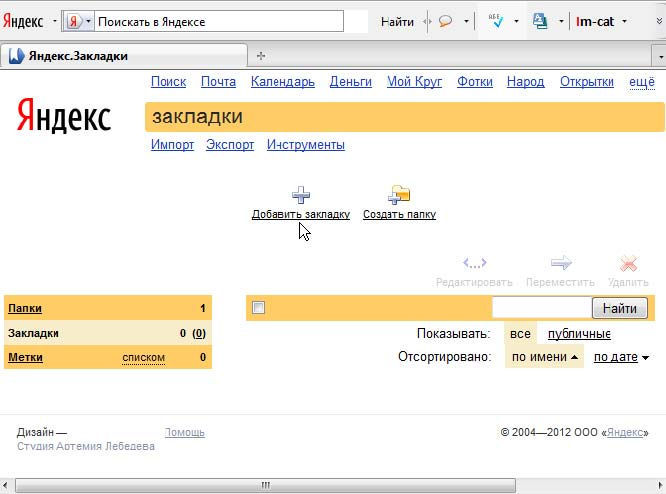Show 'все' bookmarks filter
The width and height of the screenshot is (666, 494).
pyautogui.click(x=520, y=334)
